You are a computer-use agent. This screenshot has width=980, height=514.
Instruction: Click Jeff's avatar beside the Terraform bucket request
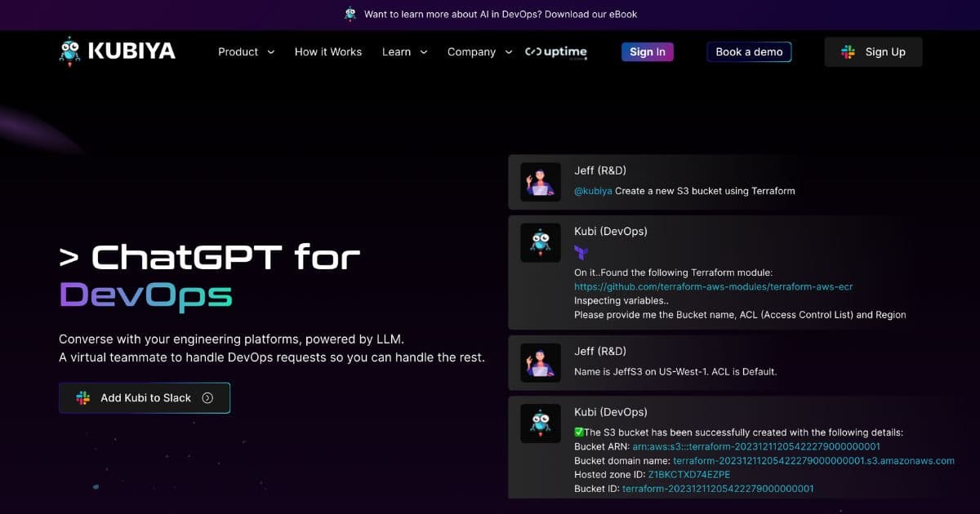(541, 182)
